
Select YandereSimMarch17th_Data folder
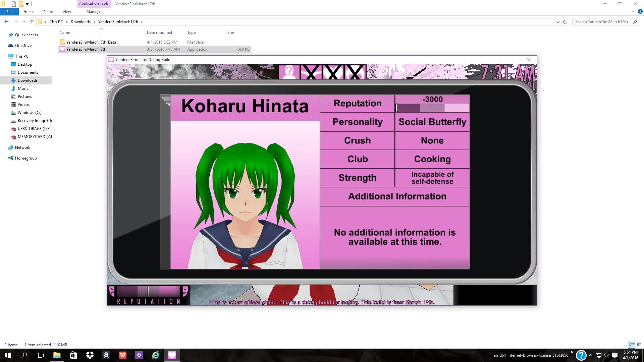(91, 42)
